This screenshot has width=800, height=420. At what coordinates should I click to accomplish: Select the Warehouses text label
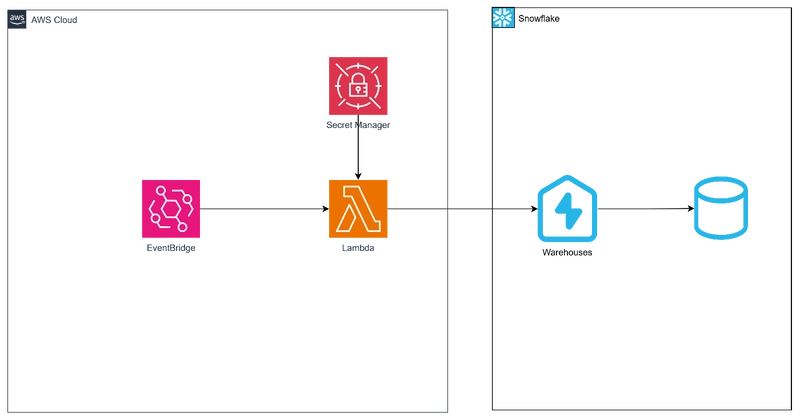[566, 253]
